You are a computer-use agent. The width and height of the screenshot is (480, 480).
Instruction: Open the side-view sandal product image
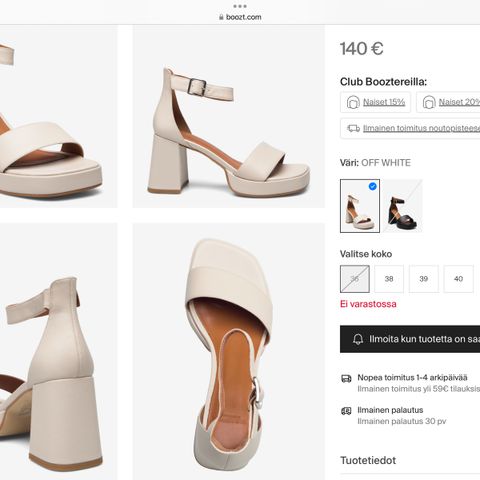[229, 117]
